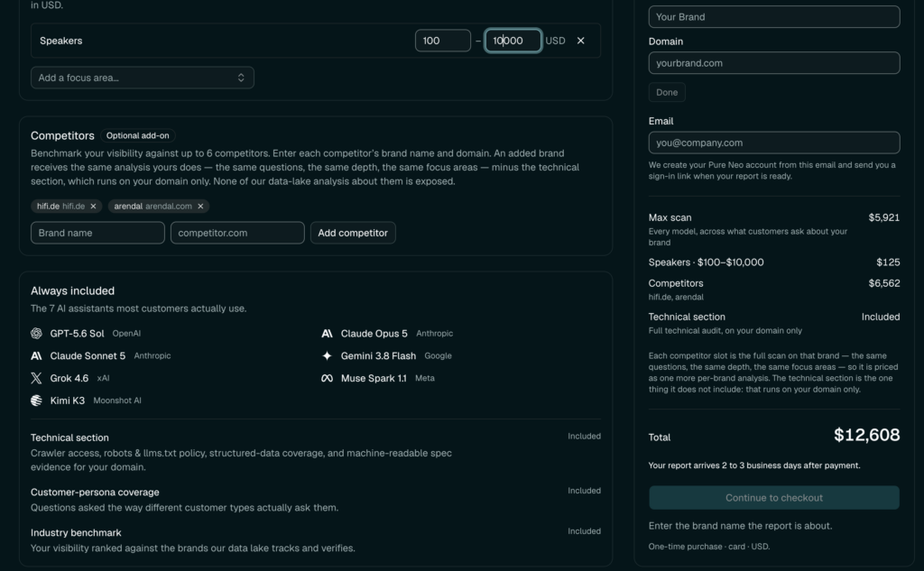Click the Moonshot logo beside Kimi K3

pyautogui.click(x=36, y=401)
